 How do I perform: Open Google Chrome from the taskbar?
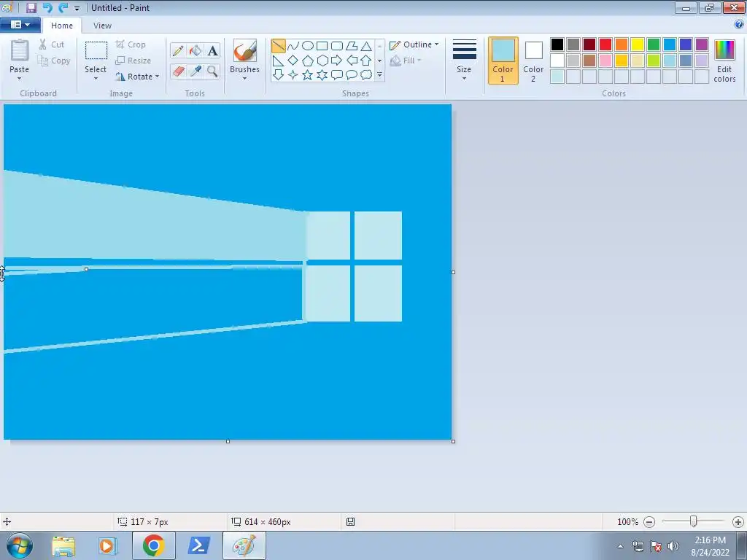153,545
